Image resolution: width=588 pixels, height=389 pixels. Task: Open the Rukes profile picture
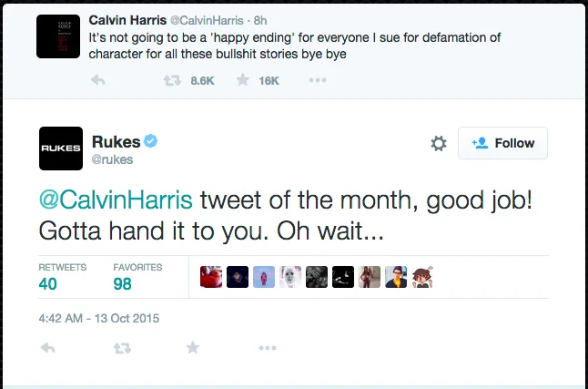click(60, 148)
